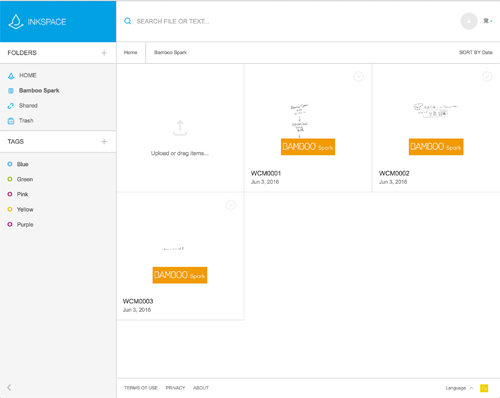Collapse sidebar with left chevron
The image size is (500, 398).
coord(9,387)
